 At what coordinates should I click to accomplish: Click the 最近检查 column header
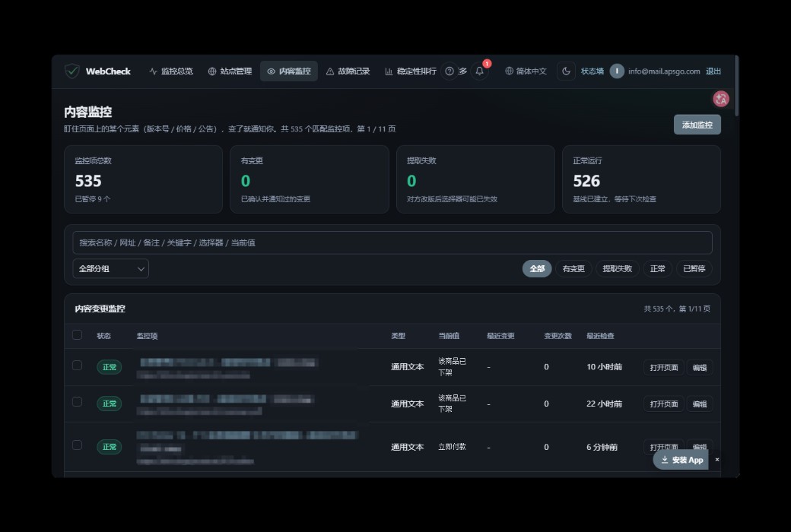click(x=600, y=336)
